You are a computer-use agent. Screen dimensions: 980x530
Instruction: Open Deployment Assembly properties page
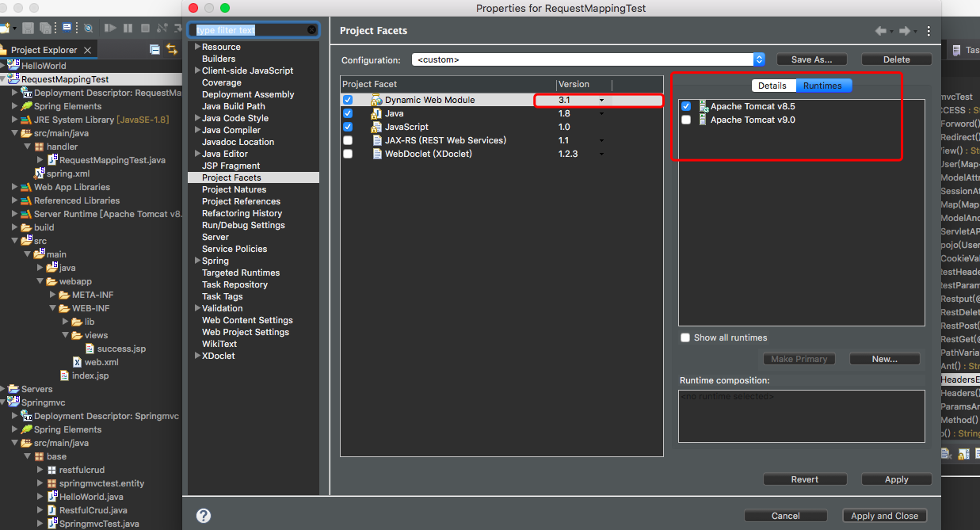click(x=248, y=94)
